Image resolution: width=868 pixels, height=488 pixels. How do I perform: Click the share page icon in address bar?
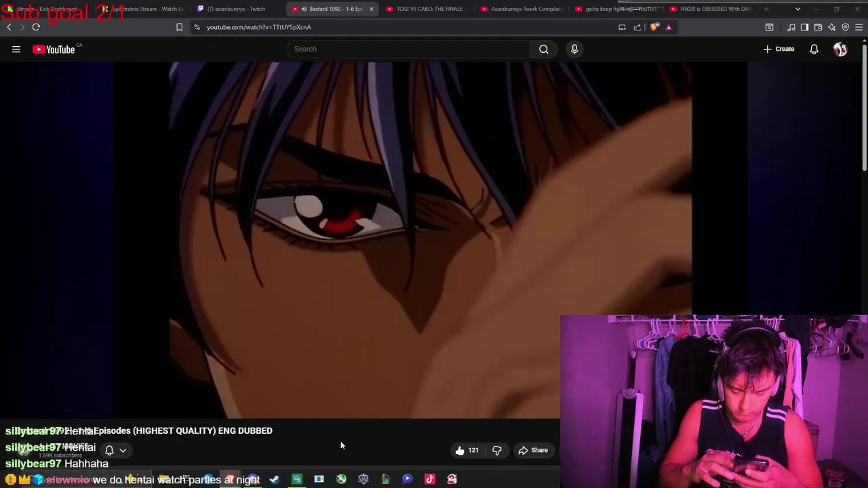637,27
